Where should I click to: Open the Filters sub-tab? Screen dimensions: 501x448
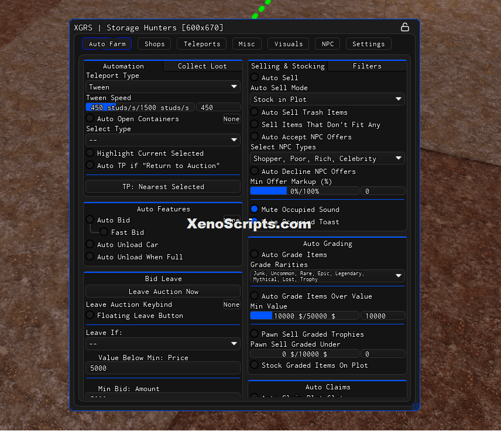367,66
